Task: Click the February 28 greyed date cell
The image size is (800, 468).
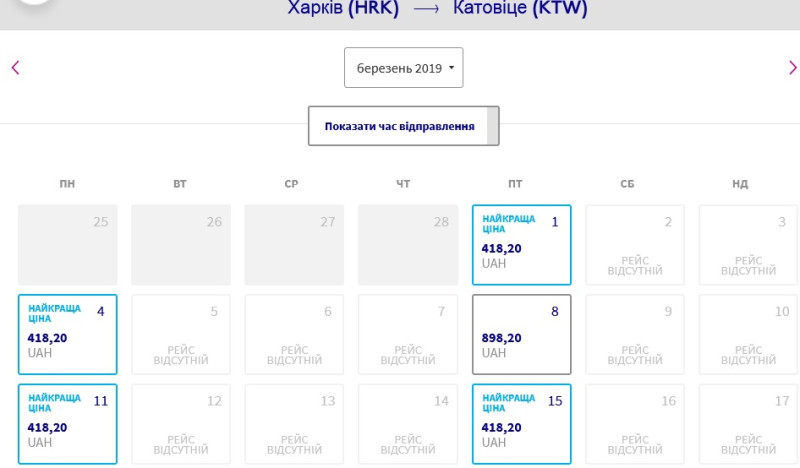Action: (408, 245)
